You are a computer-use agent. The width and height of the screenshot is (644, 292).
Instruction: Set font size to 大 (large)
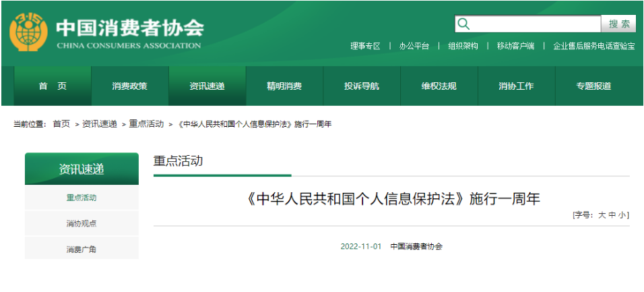pos(602,215)
